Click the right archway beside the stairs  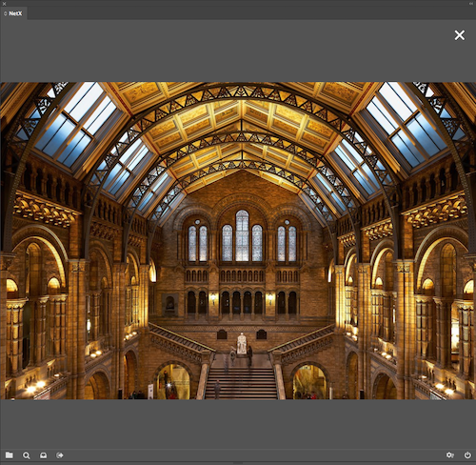click(309, 381)
